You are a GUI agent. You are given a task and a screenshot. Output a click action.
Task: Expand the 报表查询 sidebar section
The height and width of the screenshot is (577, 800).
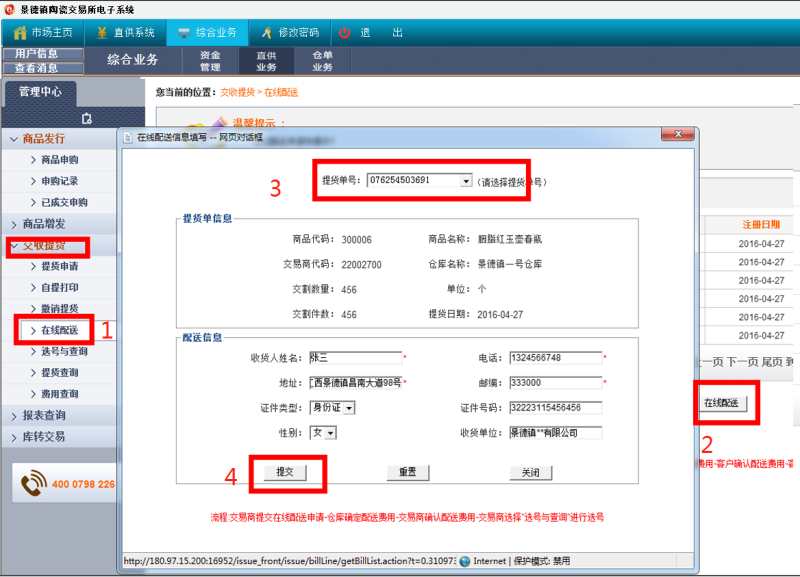pyautogui.click(x=44, y=415)
